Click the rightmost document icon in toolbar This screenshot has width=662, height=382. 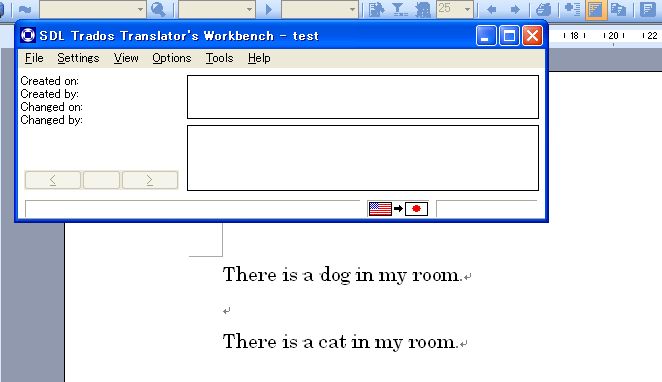(648, 9)
